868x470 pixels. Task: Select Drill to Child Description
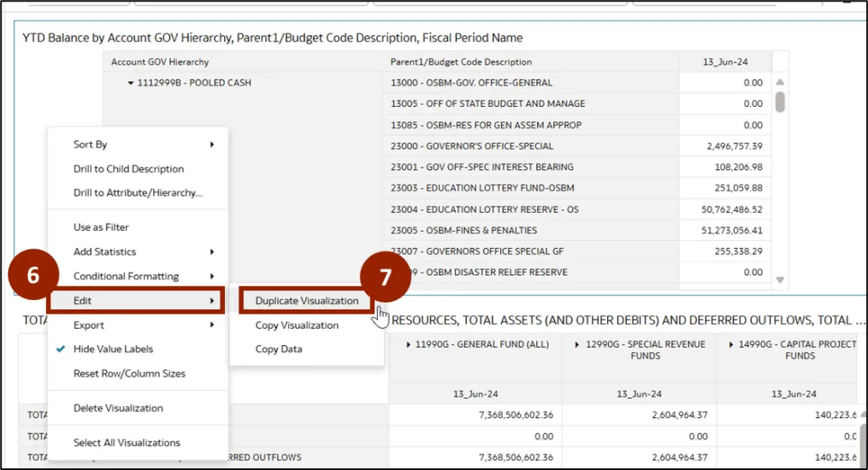(x=128, y=168)
